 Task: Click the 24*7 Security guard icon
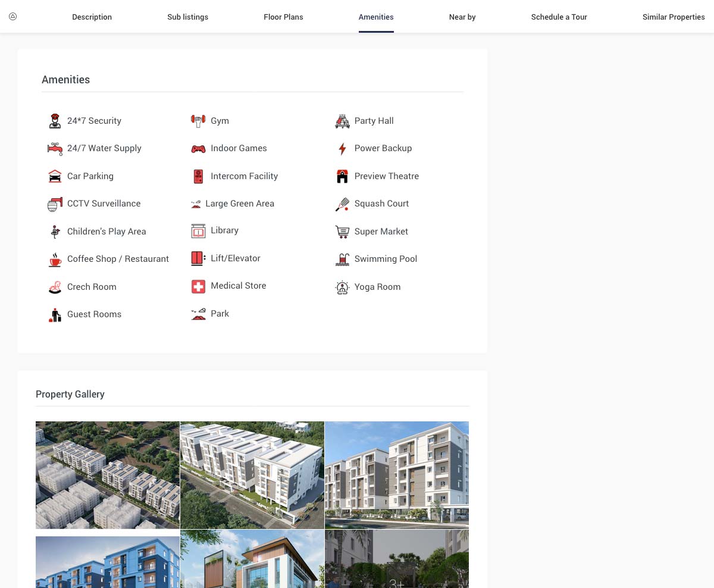[55, 121]
